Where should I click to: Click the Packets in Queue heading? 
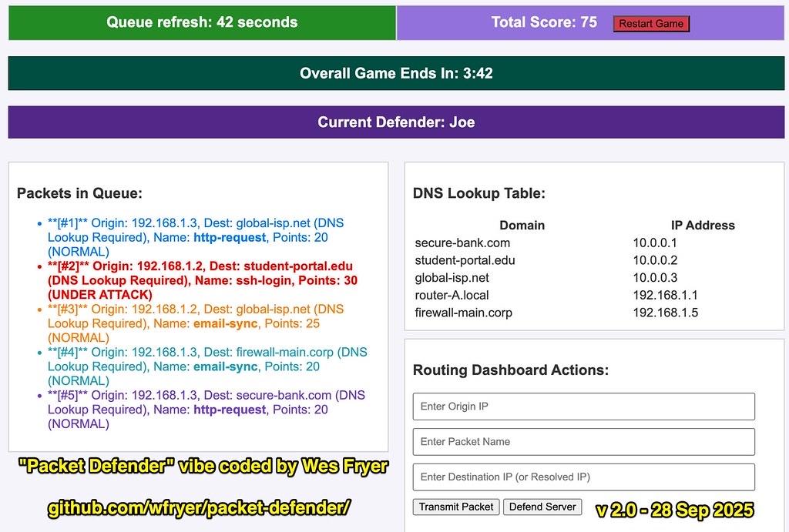point(79,193)
